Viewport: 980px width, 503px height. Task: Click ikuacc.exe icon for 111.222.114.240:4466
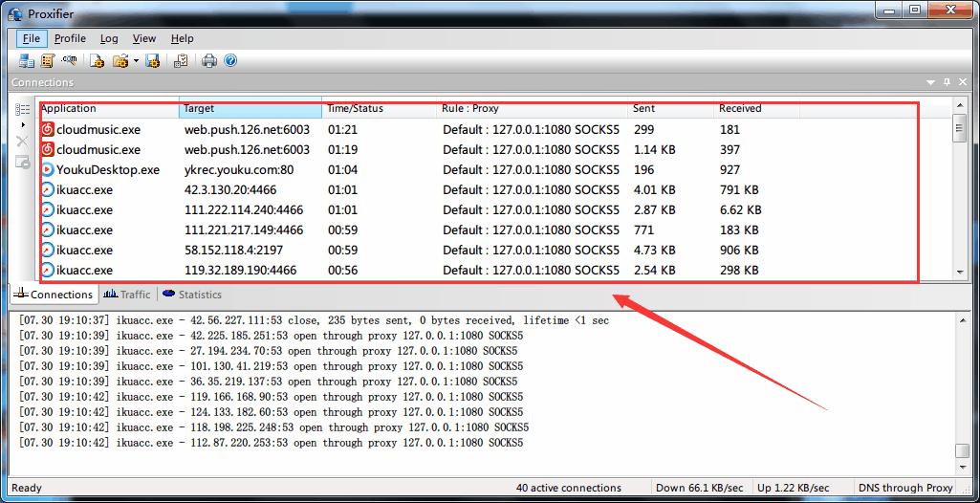pos(48,210)
